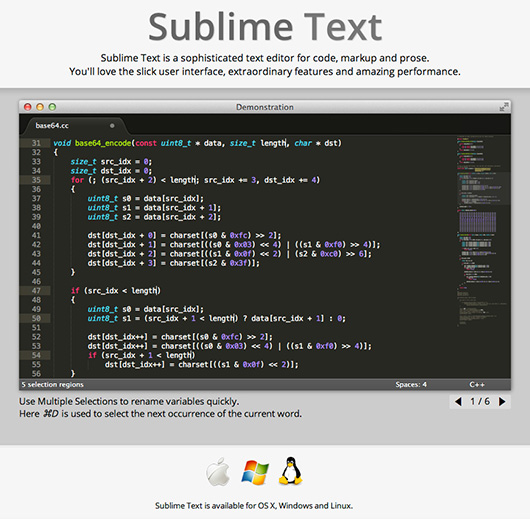530x519 pixels.
Task: Click the '5 selection regions' status text
Action: tap(52, 384)
